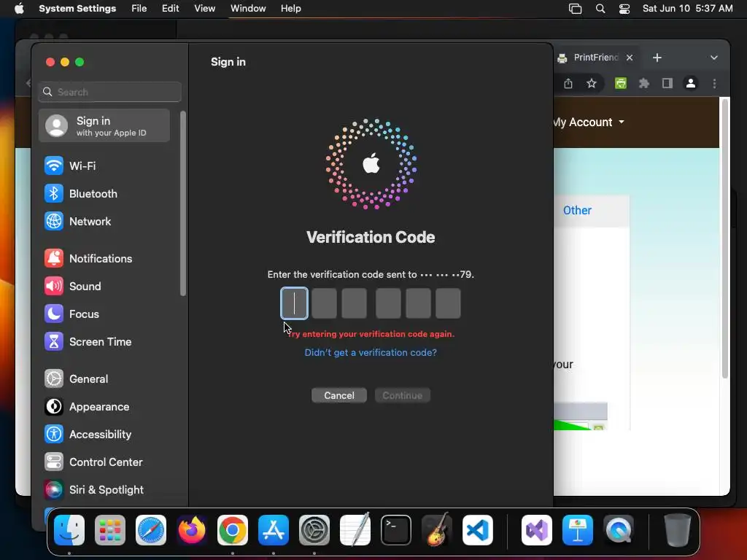This screenshot has height=560, width=747.
Task: Click the Chrome page vertical scrollbar
Action: pos(724,238)
